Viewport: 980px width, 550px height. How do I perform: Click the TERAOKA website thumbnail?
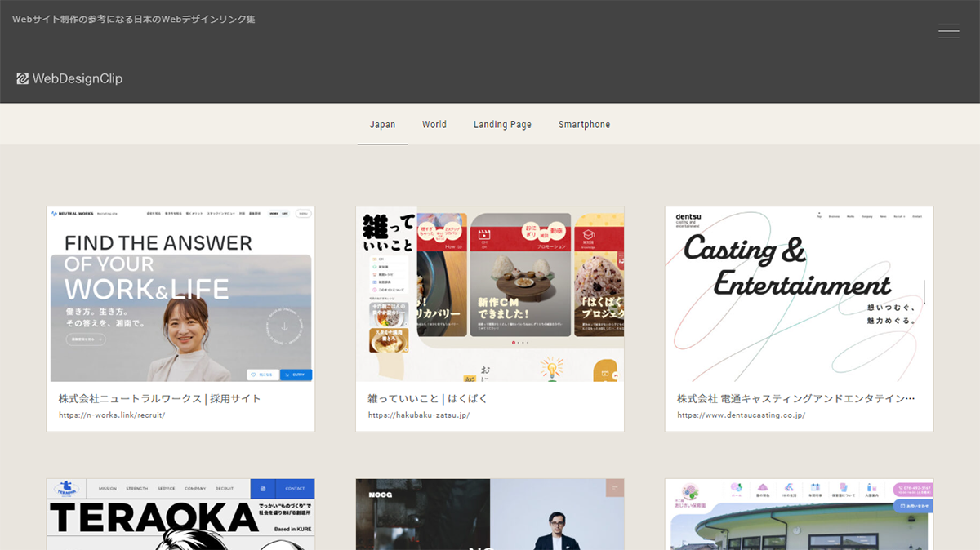tap(180, 515)
